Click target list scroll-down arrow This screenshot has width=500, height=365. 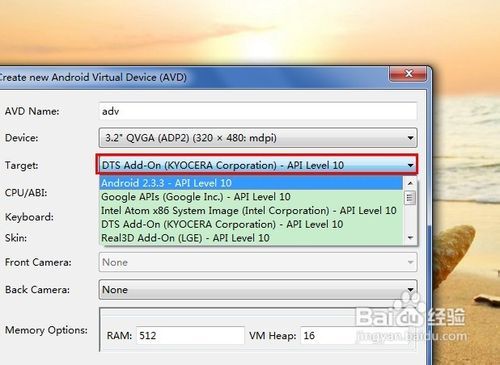coord(410,238)
